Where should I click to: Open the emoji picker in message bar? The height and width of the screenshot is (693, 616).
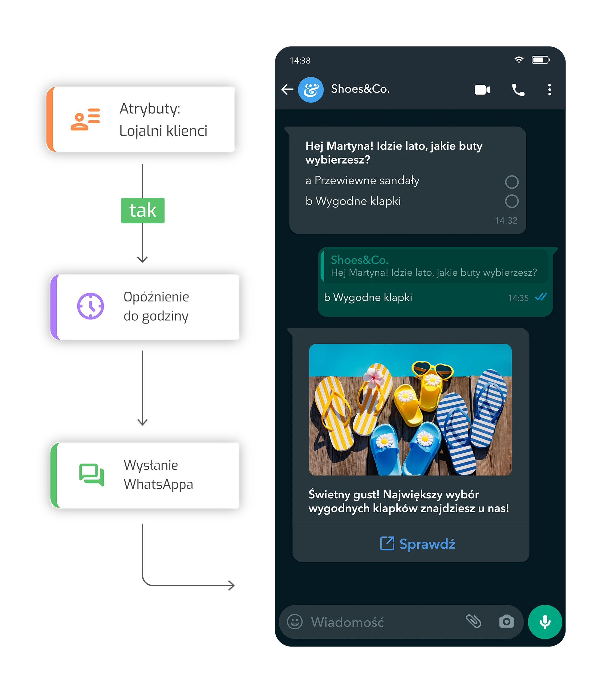(295, 622)
